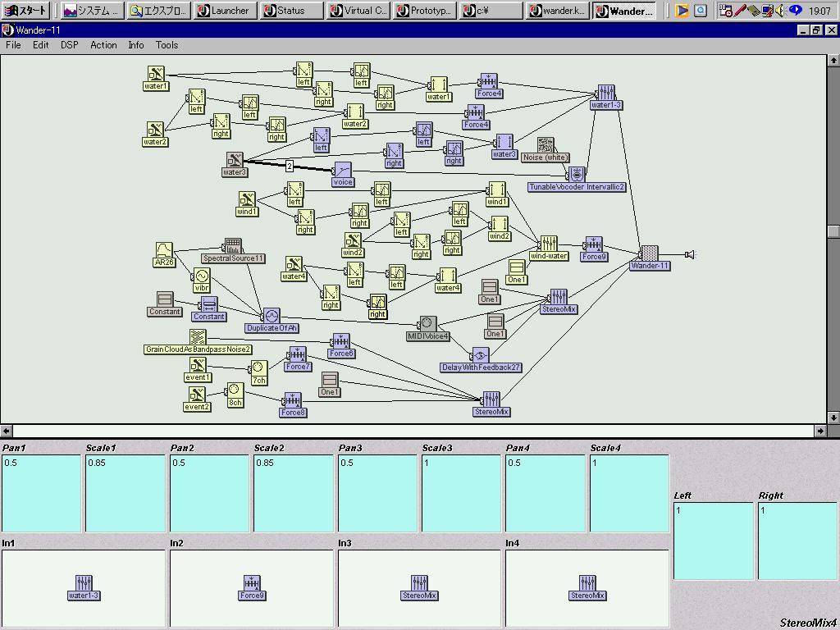Open the Tools menu

pos(167,45)
